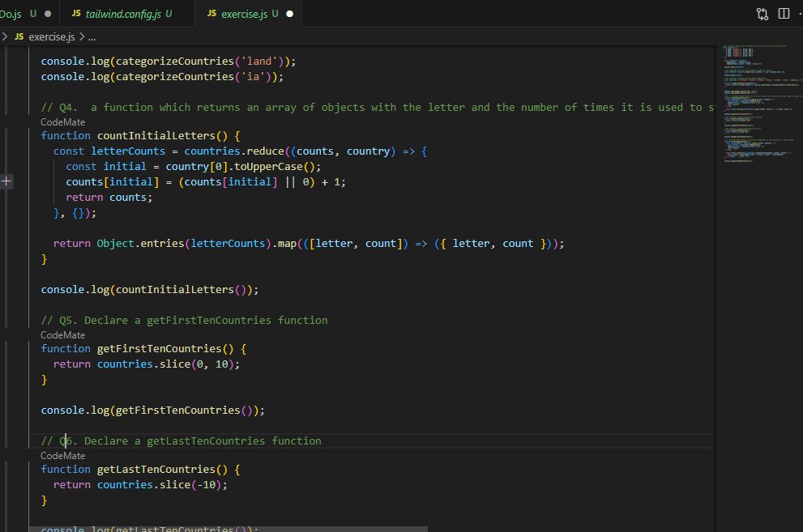The width and height of the screenshot is (803, 532).
Task: Switch to the Do.js tab
Action: pyautogui.click(x=29, y=14)
